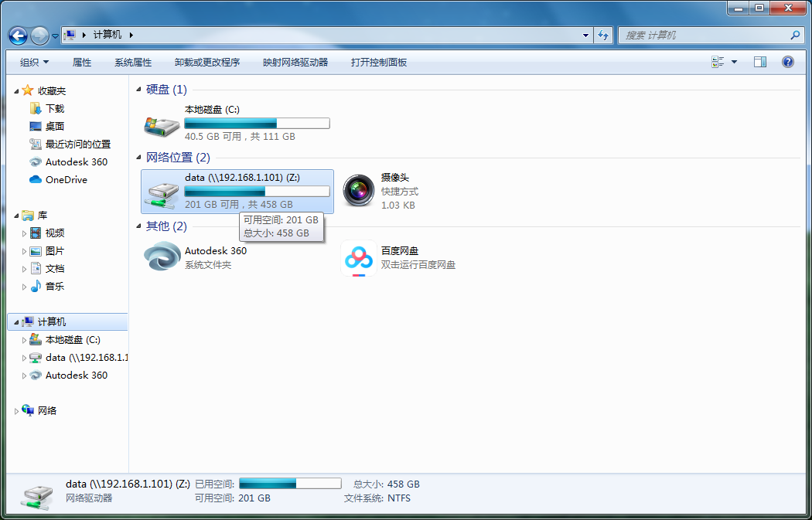Expand 本地磁盘 (C:) in the tree

(24, 341)
